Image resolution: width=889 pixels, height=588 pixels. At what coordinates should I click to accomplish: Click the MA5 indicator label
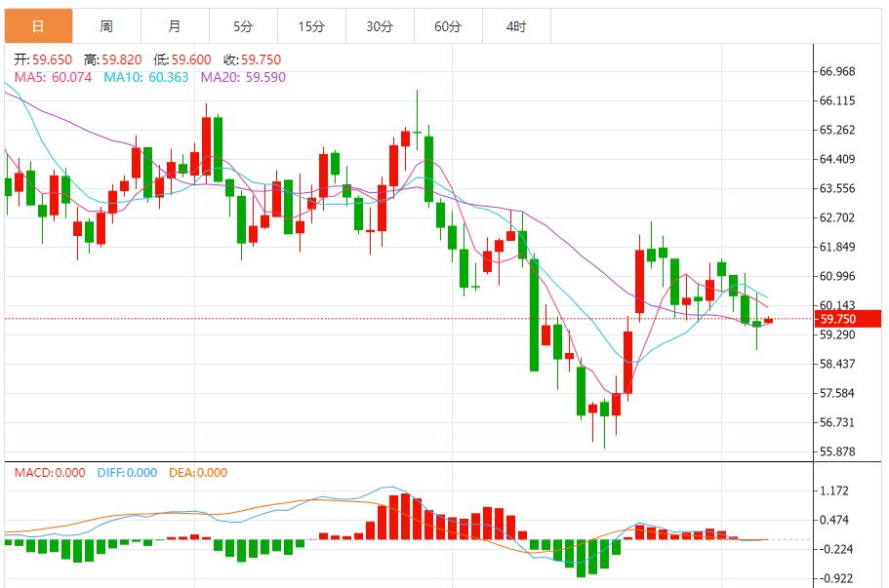(x=53, y=77)
